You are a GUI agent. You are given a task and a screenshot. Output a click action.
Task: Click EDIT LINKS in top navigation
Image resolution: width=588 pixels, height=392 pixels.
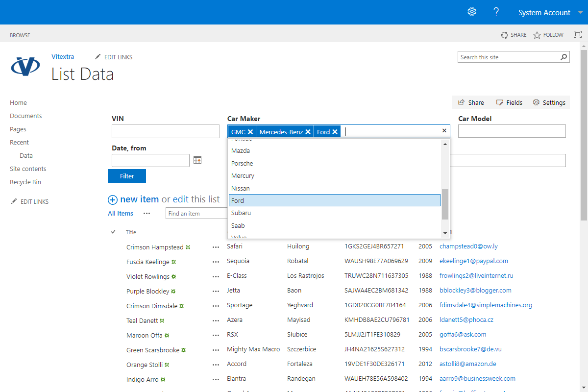(x=114, y=57)
